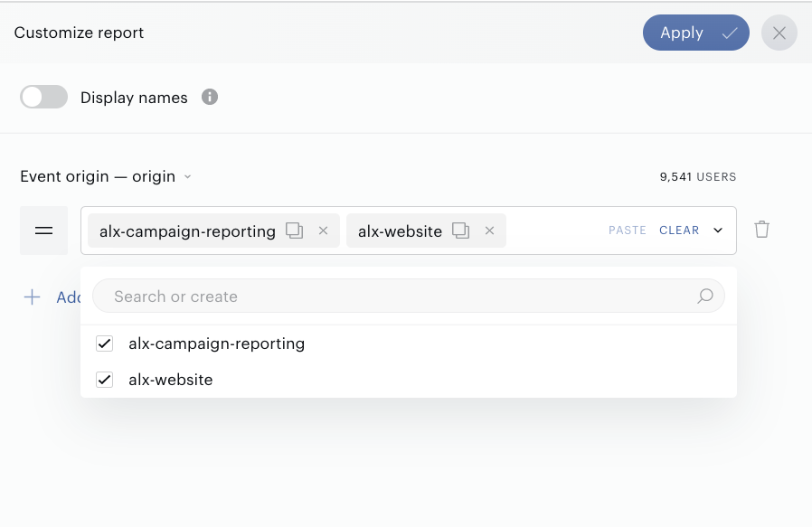The image size is (812, 527).
Task: Expand the Event origin attribute dropdown
Action: 106,176
